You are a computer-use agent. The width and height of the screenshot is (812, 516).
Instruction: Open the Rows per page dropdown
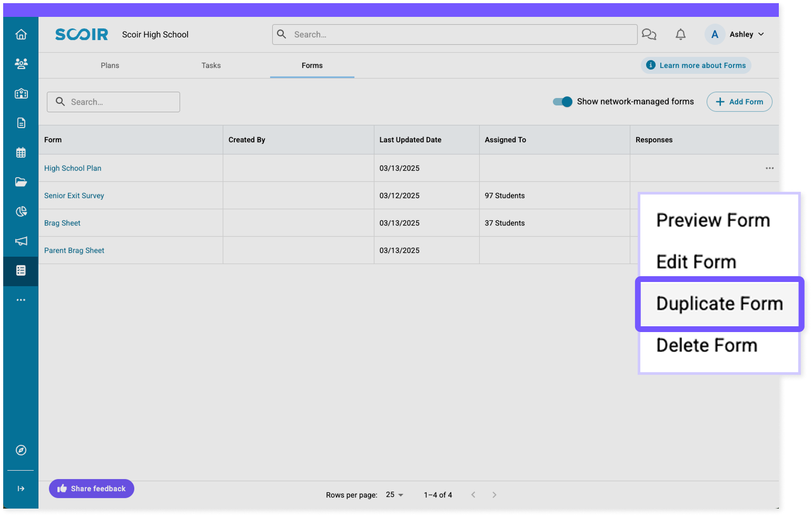(x=394, y=494)
